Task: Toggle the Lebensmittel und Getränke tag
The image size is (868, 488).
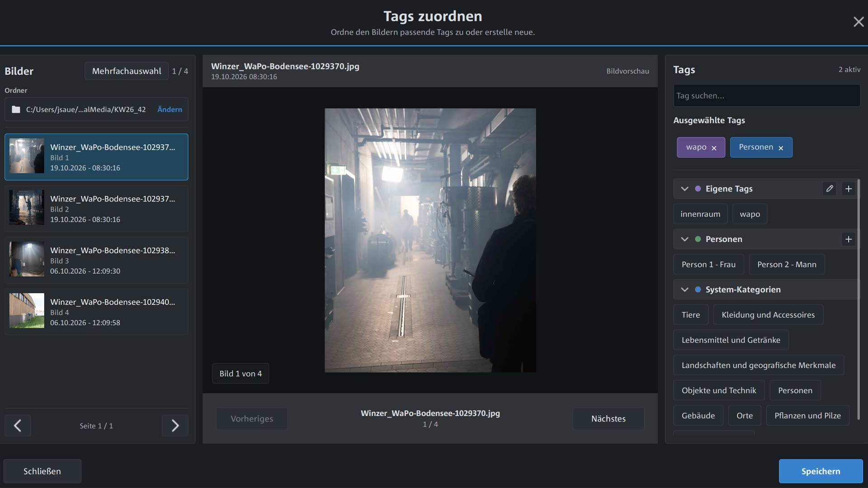Action: [x=731, y=340]
